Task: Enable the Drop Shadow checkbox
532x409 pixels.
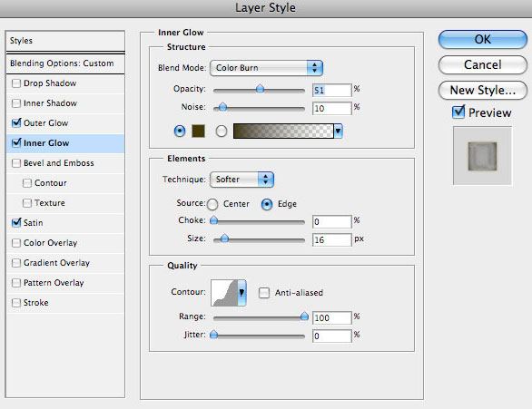Action: click(x=16, y=83)
